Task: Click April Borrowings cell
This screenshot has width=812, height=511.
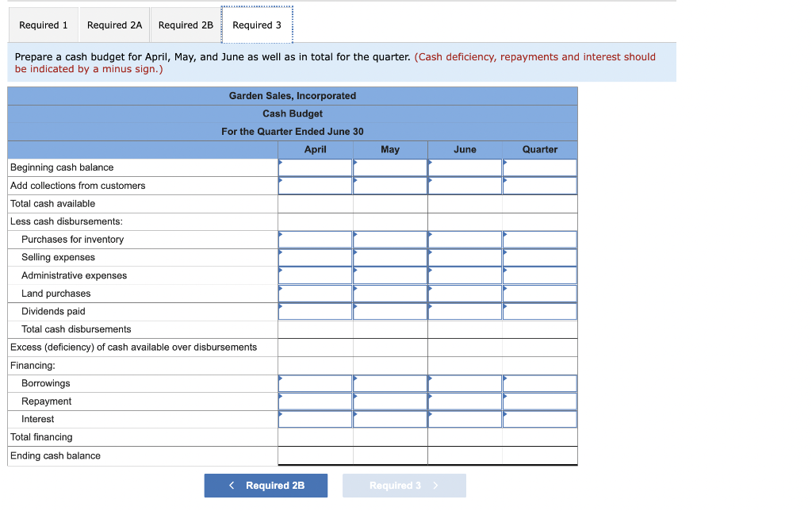Action: (316, 383)
